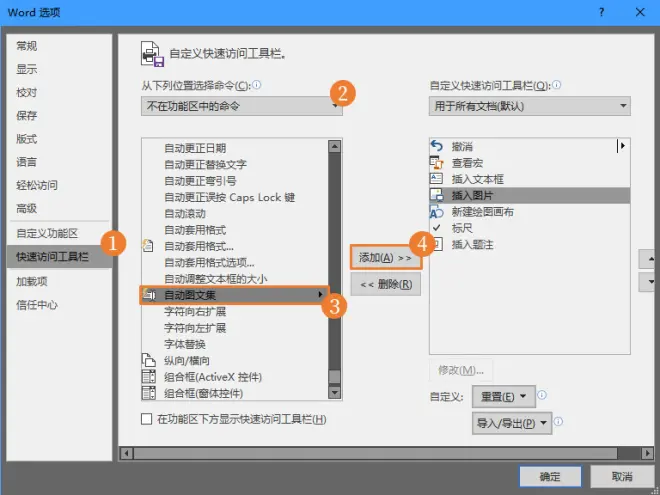This screenshot has width=660, height=495.
Task: Select the 字符向右扩展 command
Action: click(x=235, y=311)
